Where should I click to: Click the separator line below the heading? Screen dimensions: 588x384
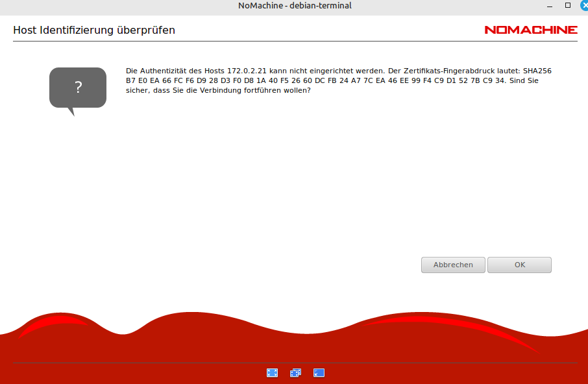pos(294,42)
